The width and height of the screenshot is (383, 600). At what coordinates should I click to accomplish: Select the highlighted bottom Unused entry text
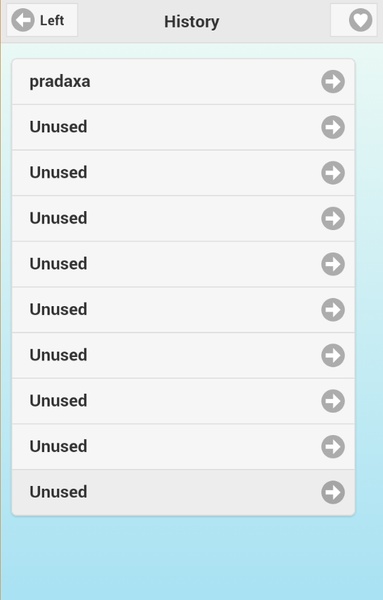point(59,492)
